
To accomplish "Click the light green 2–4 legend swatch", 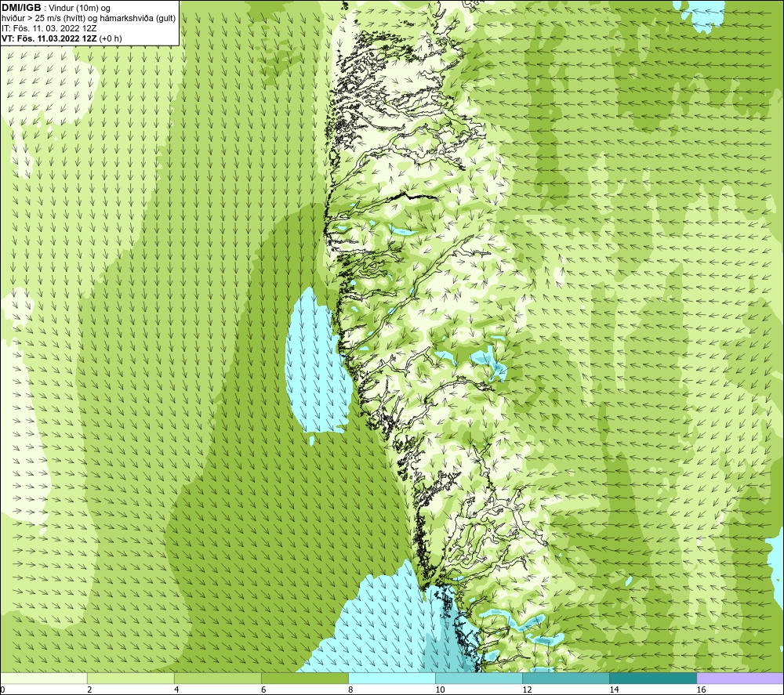I will click(131, 679).
